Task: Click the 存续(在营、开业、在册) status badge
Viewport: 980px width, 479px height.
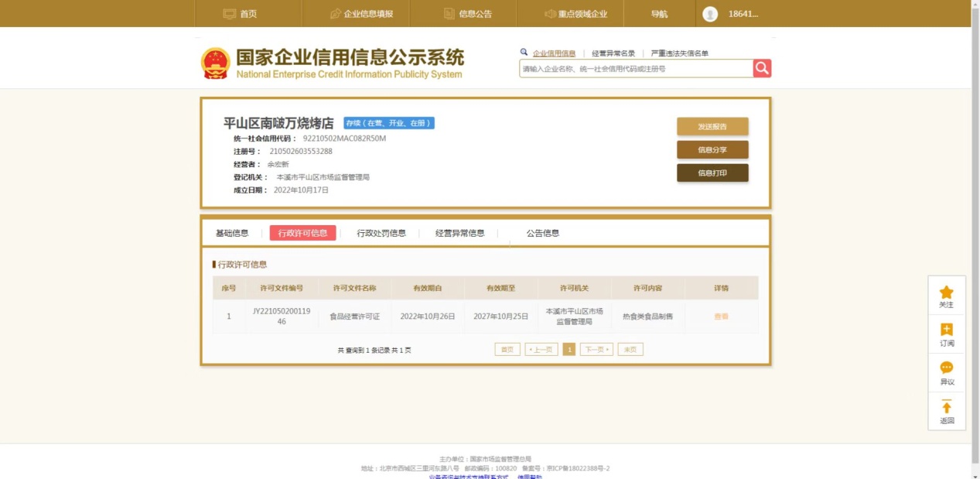Action: click(x=389, y=123)
